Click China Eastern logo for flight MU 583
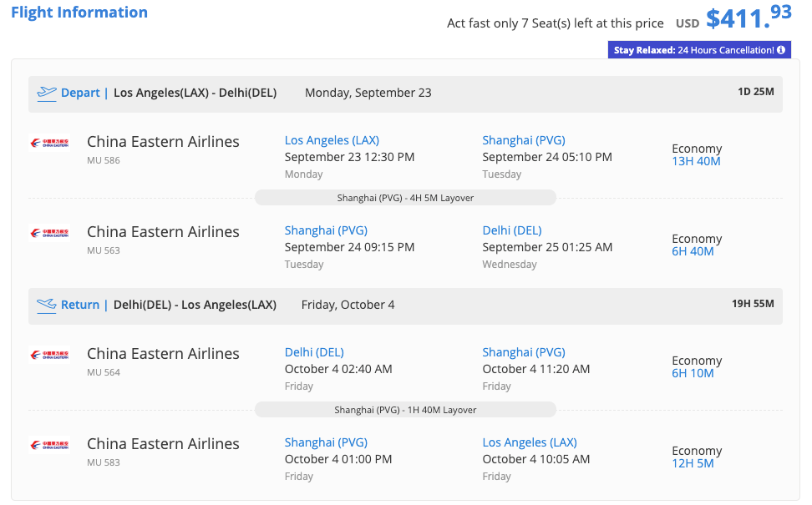The height and width of the screenshot is (505, 812). point(49,445)
